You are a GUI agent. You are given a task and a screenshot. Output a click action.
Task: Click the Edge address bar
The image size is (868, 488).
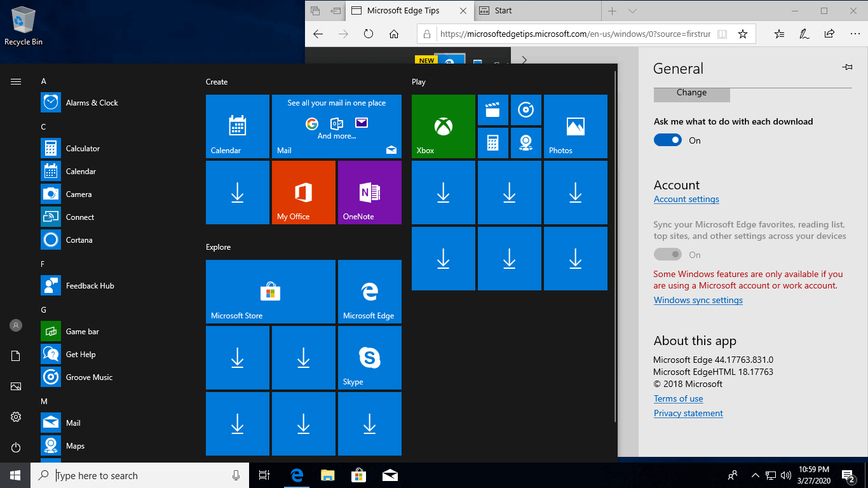[575, 34]
